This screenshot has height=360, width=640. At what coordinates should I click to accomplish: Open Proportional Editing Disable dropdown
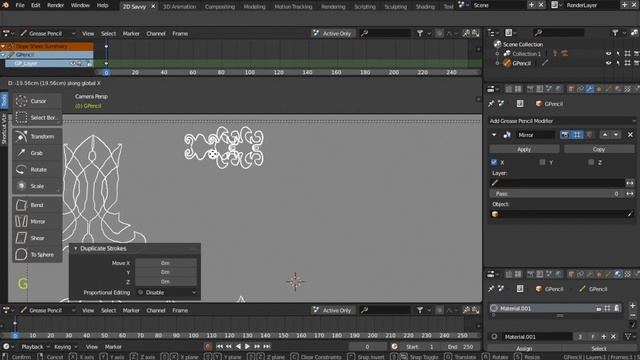point(167,292)
